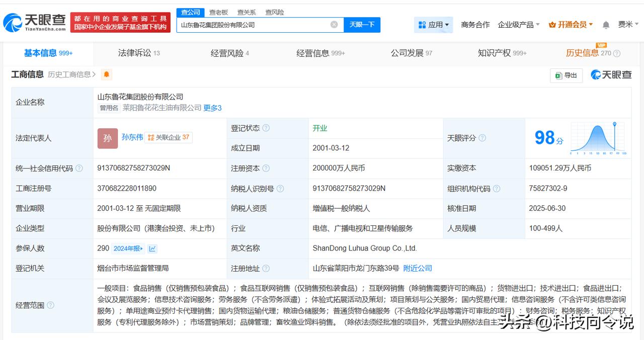Screen dimensions: 644x340
Task: Click the help icon next to 经营范围
Action: point(50,305)
